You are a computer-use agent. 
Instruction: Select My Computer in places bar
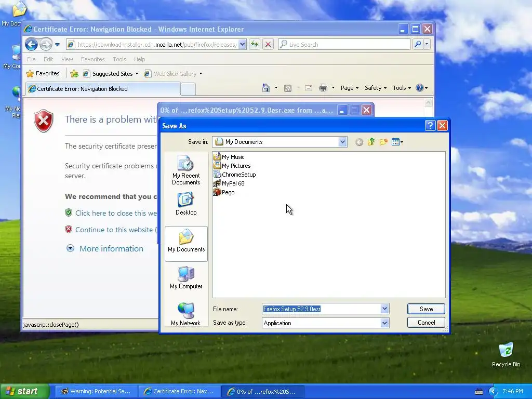186,277
